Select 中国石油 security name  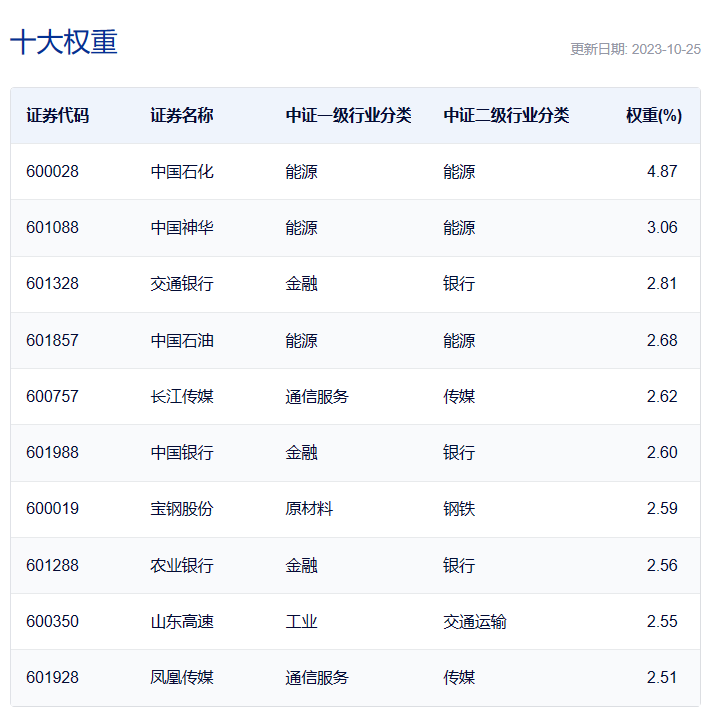(182, 340)
